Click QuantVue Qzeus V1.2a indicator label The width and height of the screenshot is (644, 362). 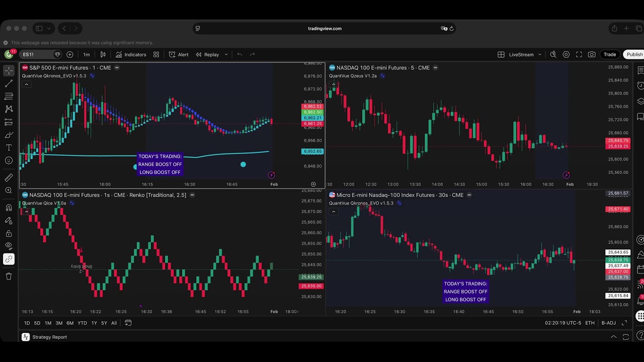click(x=353, y=76)
